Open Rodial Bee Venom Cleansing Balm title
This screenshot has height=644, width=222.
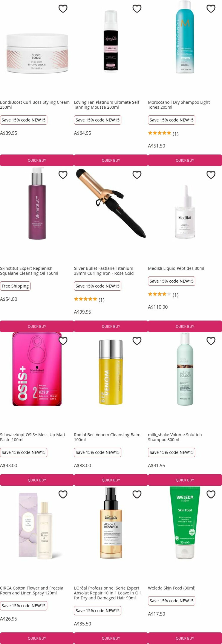click(107, 437)
